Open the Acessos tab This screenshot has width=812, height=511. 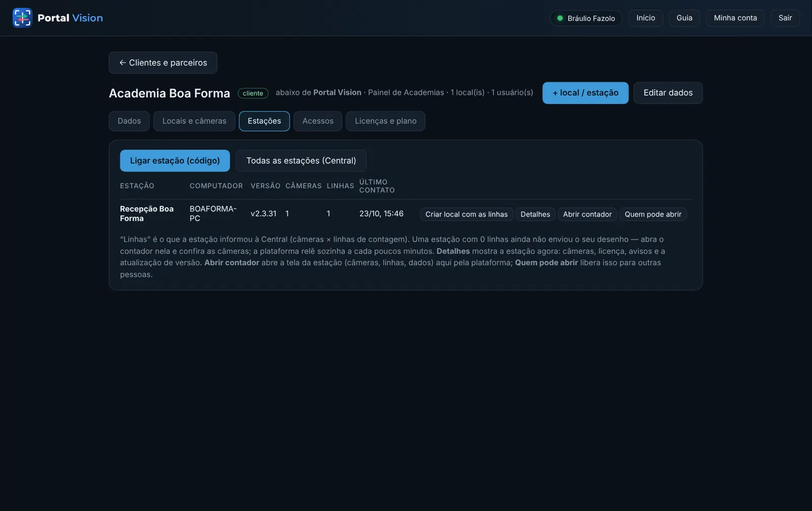pyautogui.click(x=318, y=121)
